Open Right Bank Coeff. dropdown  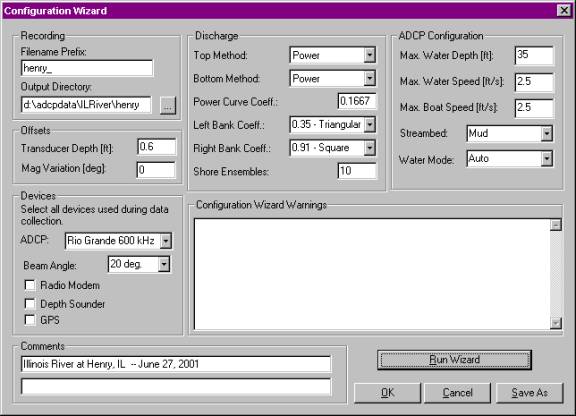tap(370, 148)
